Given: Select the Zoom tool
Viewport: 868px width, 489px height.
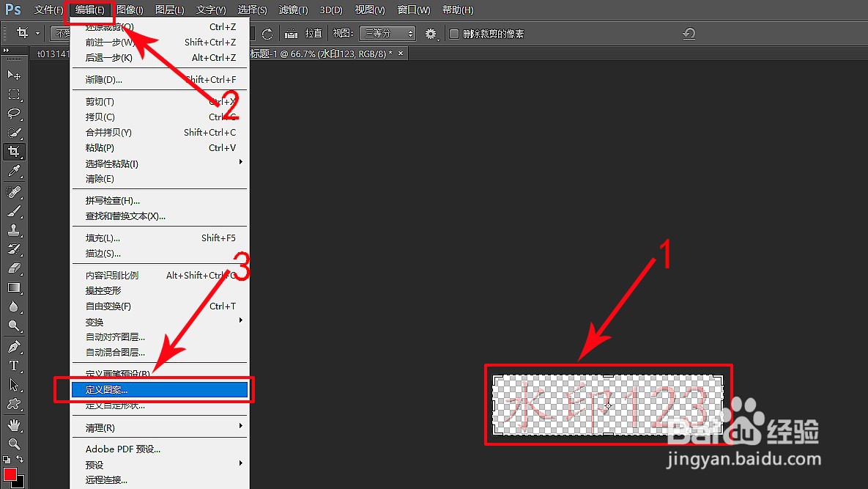Looking at the screenshot, I should click(14, 444).
